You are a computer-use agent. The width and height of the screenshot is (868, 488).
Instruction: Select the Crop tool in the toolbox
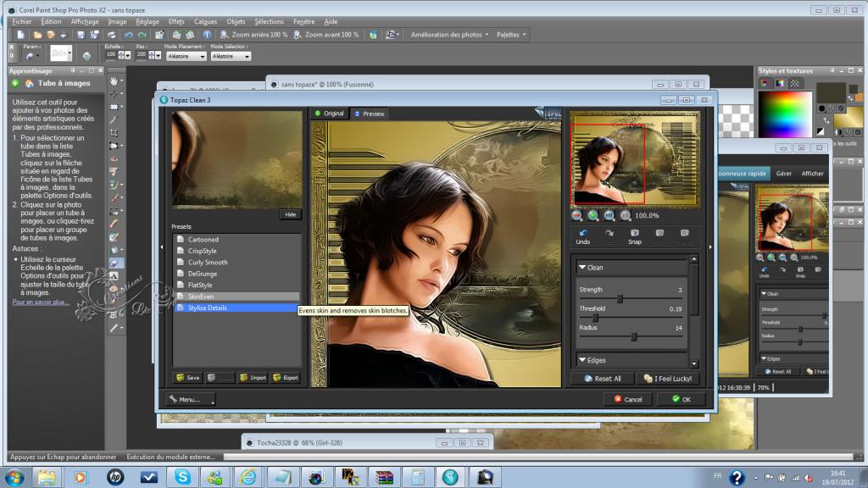114,133
